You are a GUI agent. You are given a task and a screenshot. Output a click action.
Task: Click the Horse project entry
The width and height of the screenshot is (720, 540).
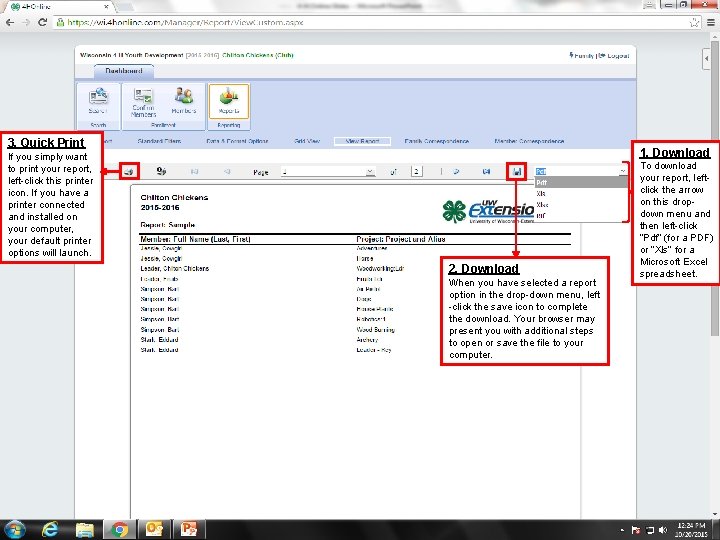[x=365, y=259]
